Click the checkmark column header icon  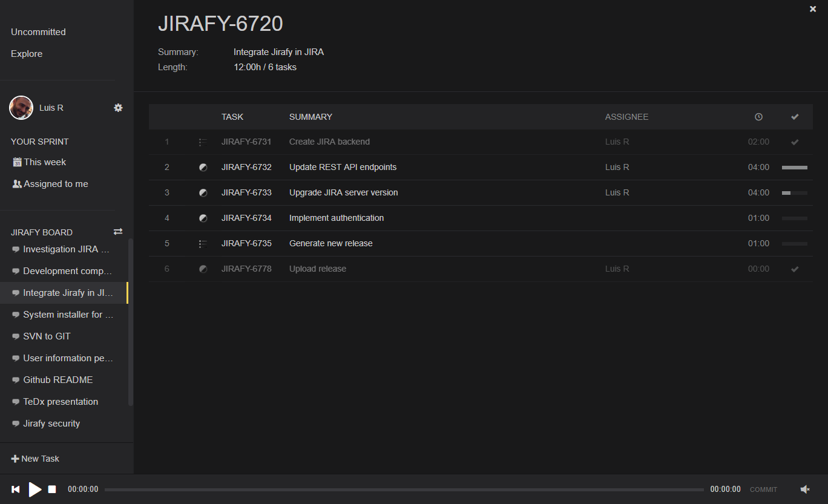click(795, 117)
